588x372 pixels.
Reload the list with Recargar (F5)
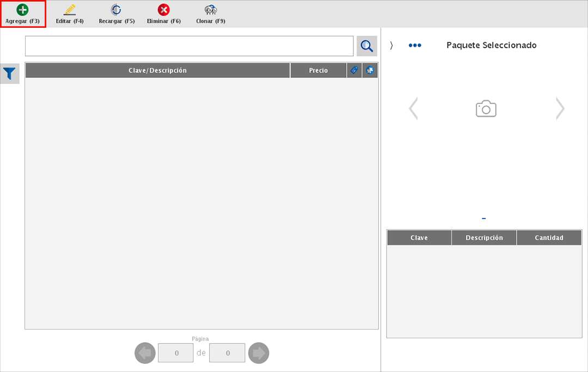click(117, 14)
